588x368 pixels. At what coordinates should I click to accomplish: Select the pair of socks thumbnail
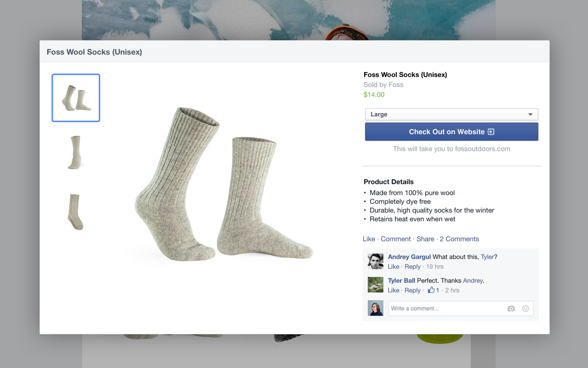click(76, 98)
